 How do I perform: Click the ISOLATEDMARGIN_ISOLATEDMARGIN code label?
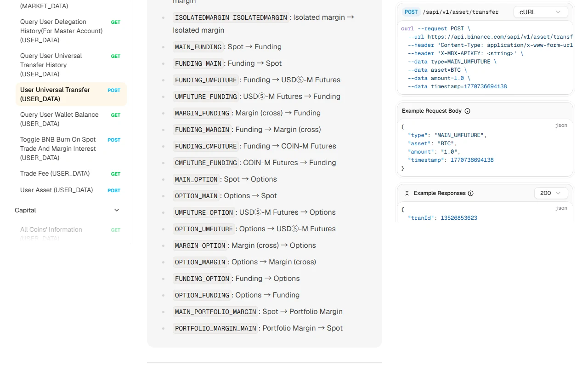coord(231,17)
